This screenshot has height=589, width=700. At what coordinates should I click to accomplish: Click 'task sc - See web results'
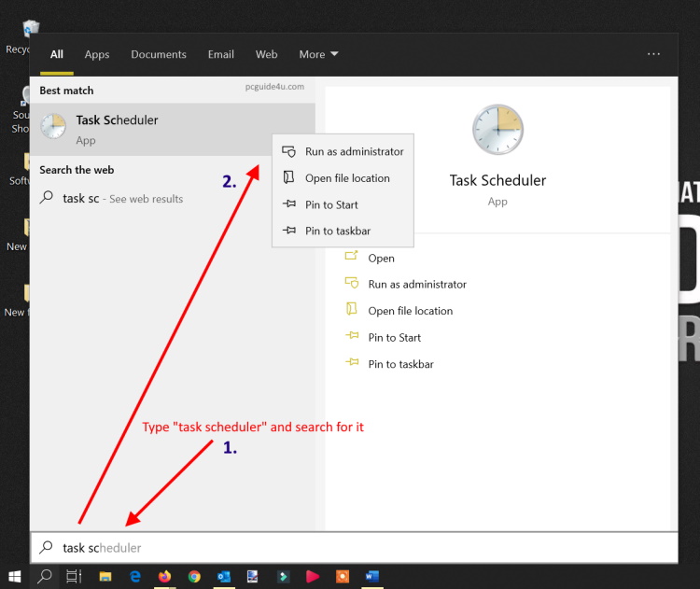[x=122, y=199]
